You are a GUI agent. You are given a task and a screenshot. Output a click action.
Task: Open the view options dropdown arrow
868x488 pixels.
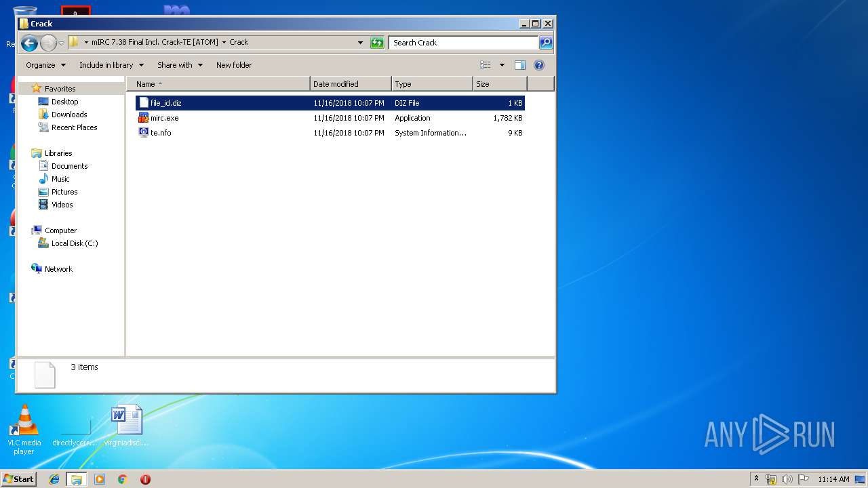(x=502, y=65)
